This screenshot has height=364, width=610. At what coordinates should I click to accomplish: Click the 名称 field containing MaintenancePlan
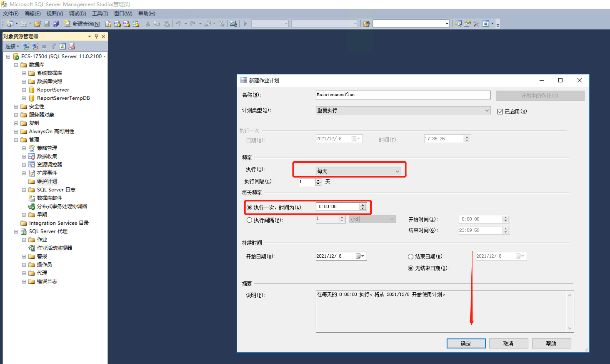point(403,95)
